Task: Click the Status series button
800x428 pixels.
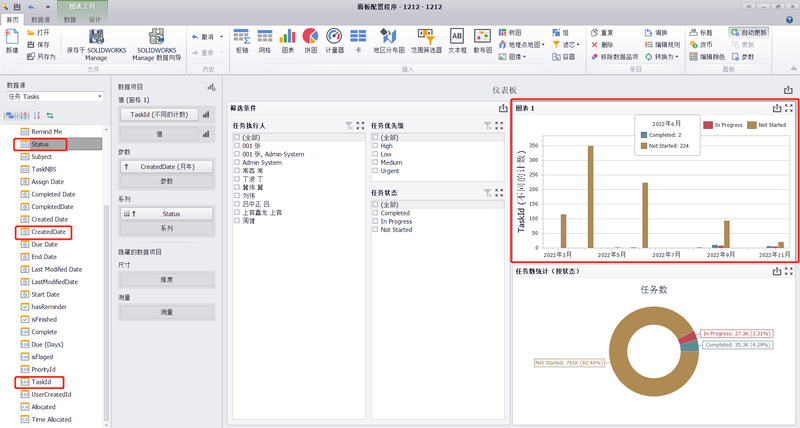Action: pyautogui.click(x=167, y=214)
